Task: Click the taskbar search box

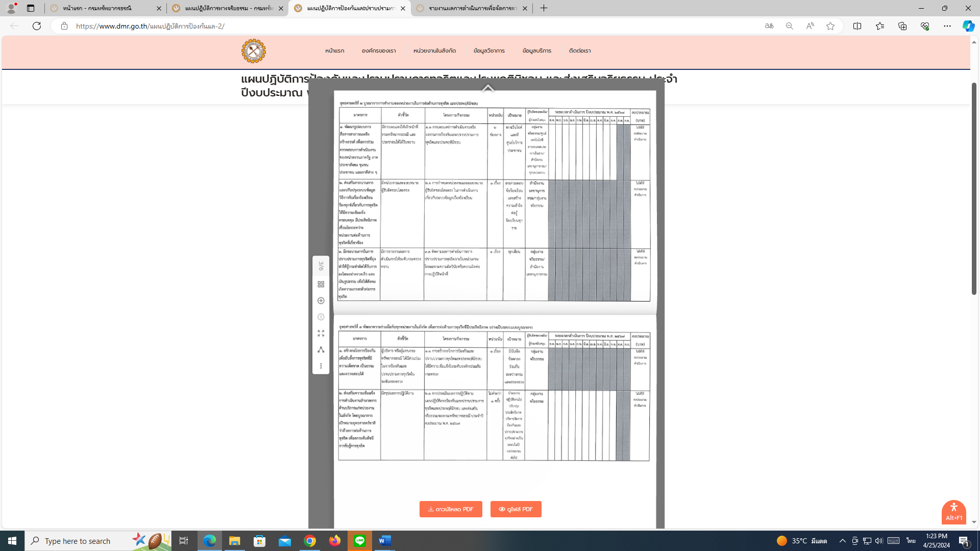Action: coord(97,541)
